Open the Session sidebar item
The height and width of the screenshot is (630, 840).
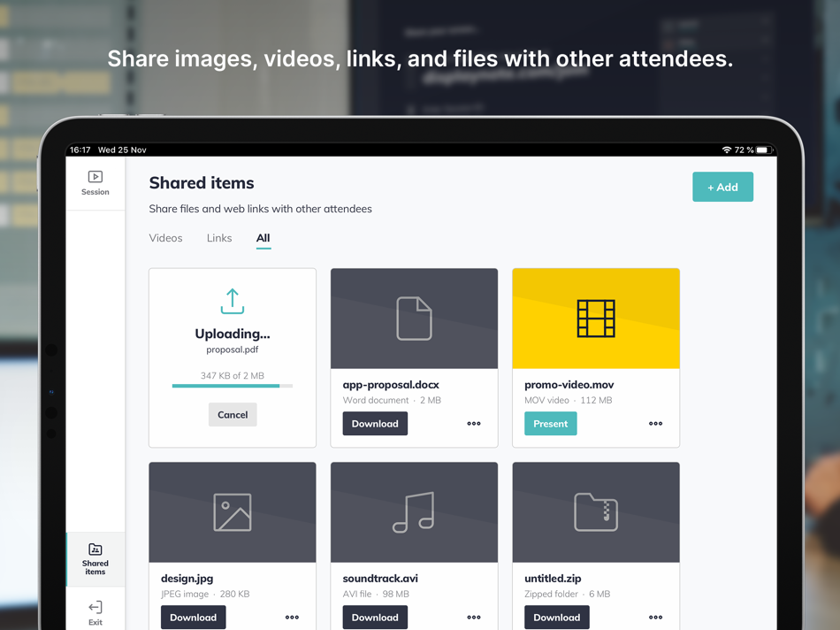(x=95, y=183)
